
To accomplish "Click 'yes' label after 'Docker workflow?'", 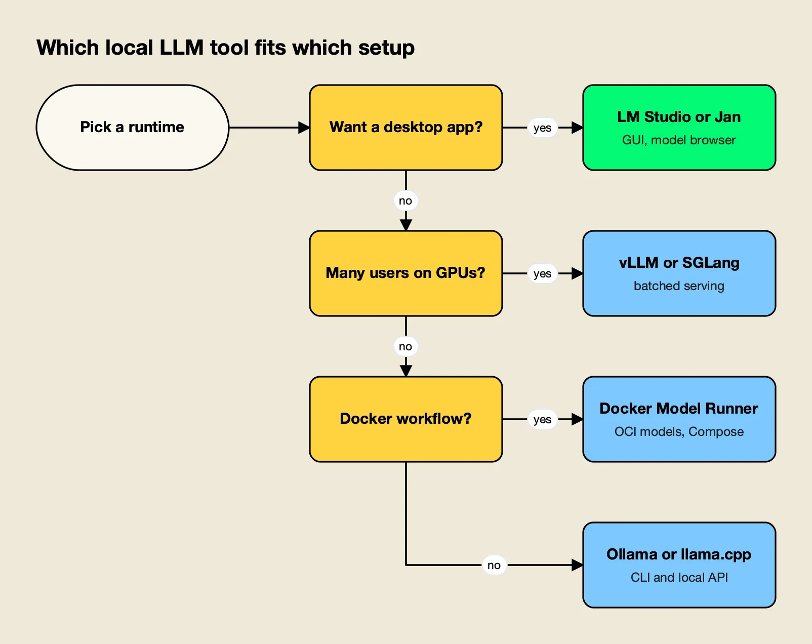I will click(x=543, y=419).
